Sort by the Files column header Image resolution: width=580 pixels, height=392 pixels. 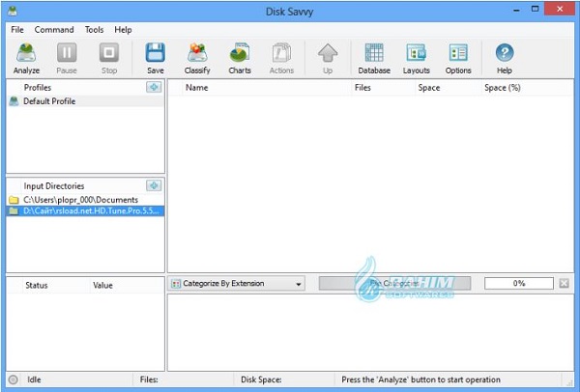[383, 88]
